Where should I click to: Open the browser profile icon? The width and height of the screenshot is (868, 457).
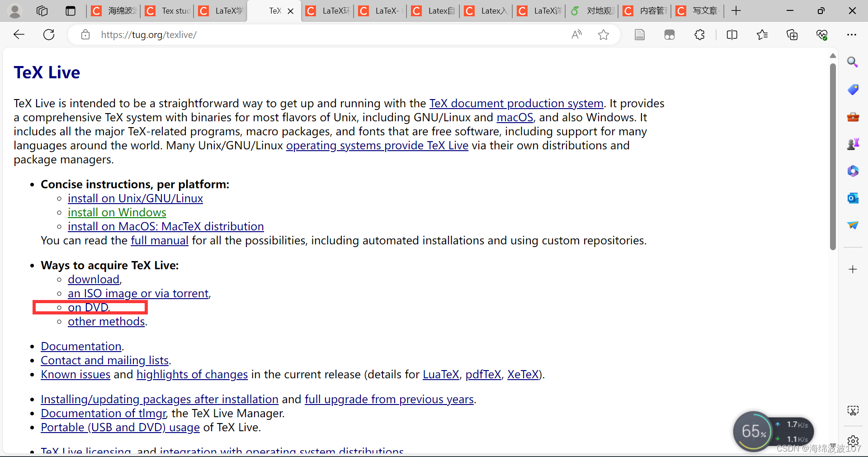[x=15, y=11]
